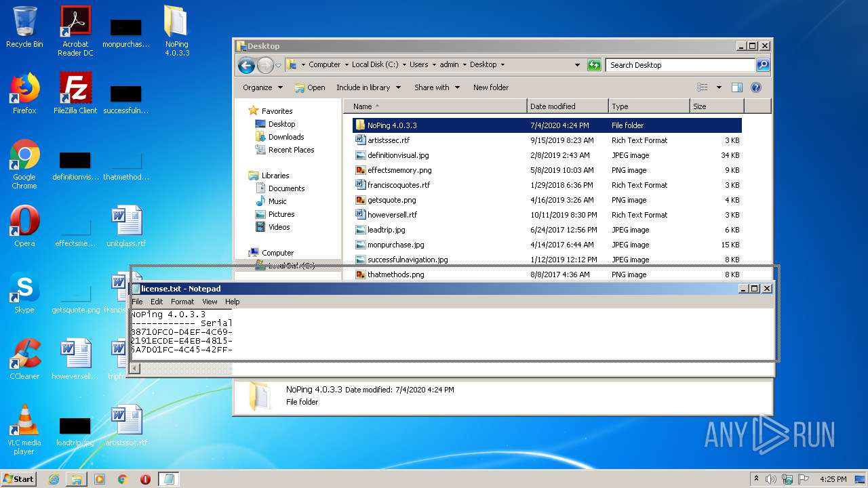The height and width of the screenshot is (488, 868).
Task: Click the system clock 4:25 PM
Action: (833, 479)
